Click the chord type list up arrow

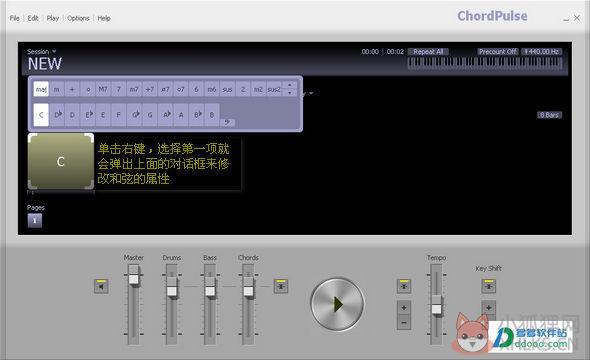[289, 85]
